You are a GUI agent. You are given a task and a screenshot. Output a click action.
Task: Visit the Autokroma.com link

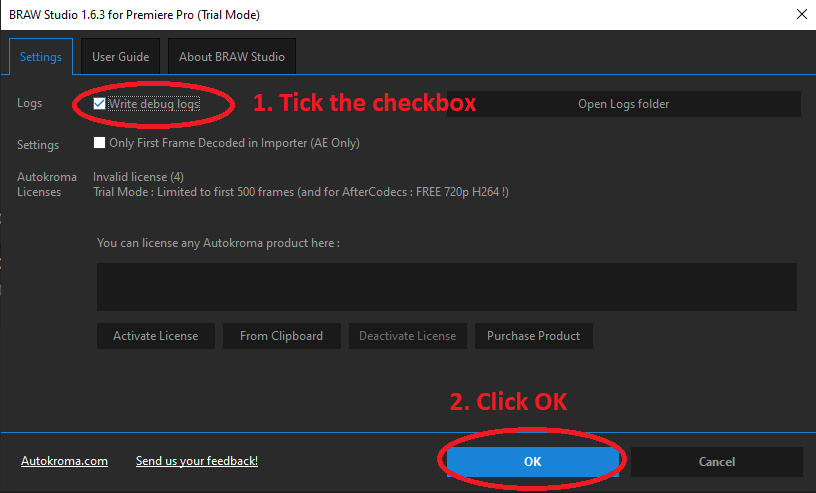[65, 461]
